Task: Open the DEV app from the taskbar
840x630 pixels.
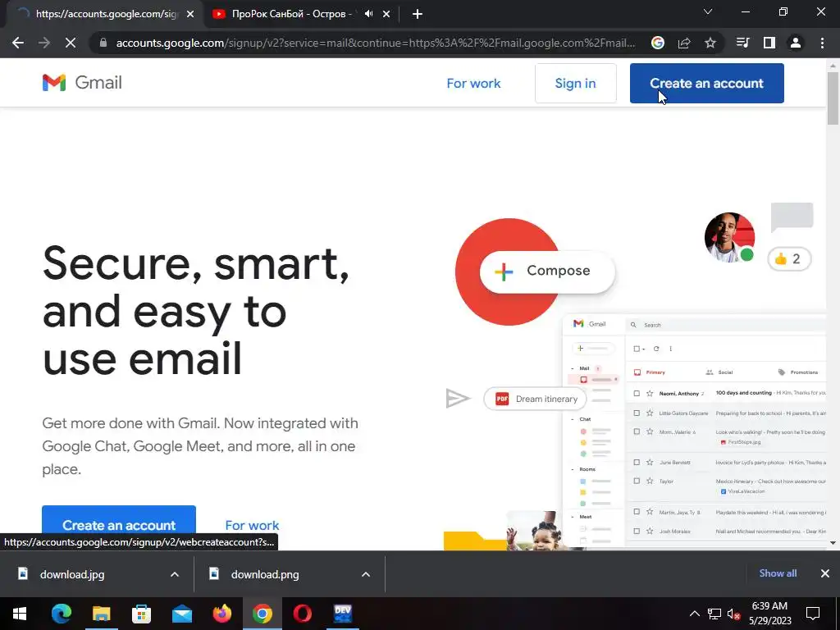Action: point(342,614)
